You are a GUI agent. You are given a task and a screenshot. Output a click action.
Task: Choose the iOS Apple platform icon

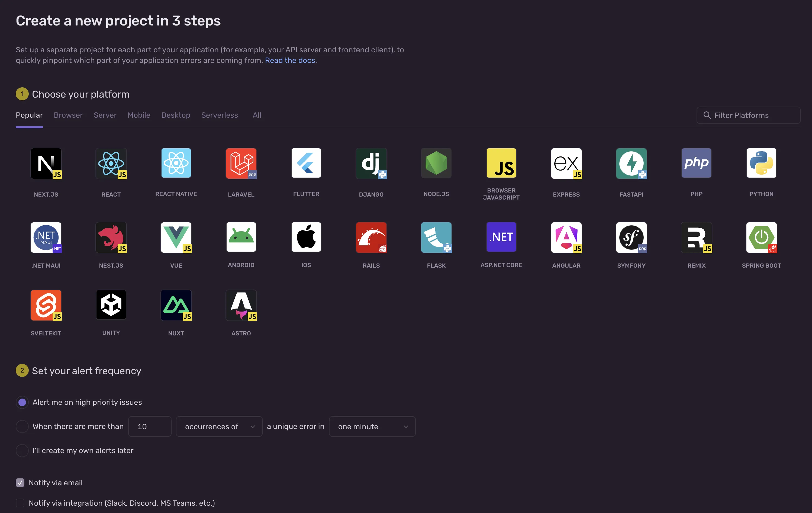coord(306,237)
